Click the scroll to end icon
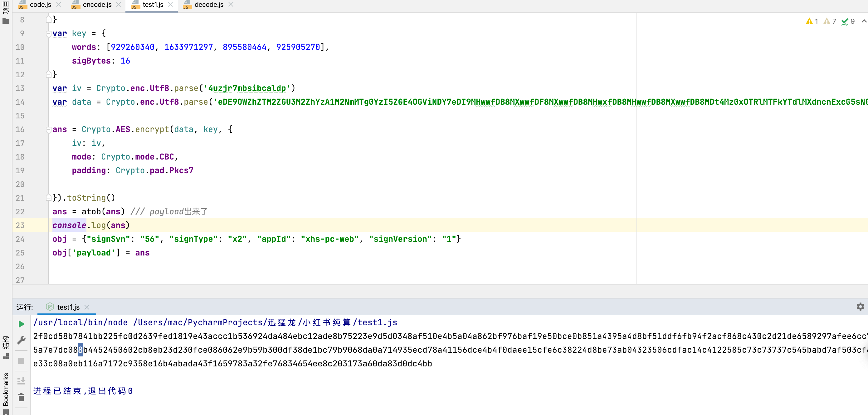Image resolution: width=868 pixels, height=415 pixels. point(21,380)
